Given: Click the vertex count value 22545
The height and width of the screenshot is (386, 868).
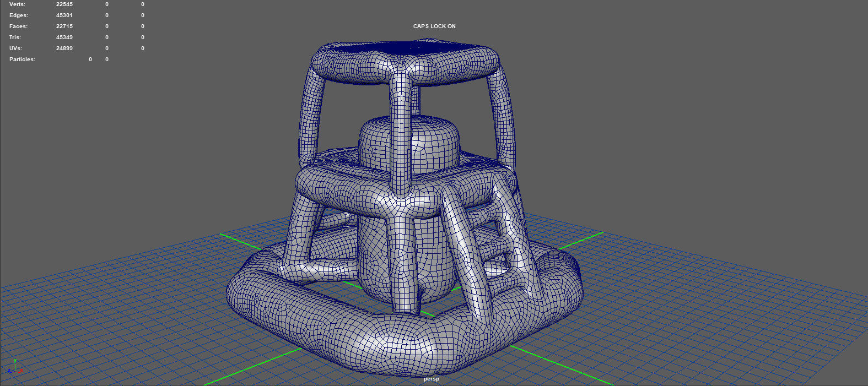Looking at the screenshot, I should [x=64, y=4].
